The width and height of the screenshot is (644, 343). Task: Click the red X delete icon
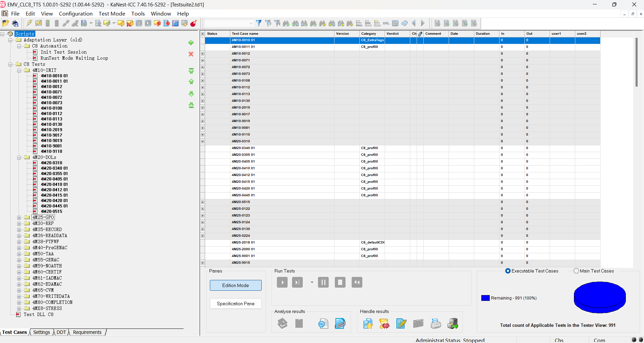click(x=191, y=54)
